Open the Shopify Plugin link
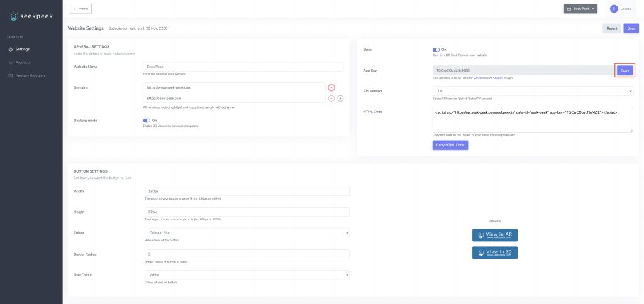644x304 pixels. pyautogui.click(x=497, y=78)
